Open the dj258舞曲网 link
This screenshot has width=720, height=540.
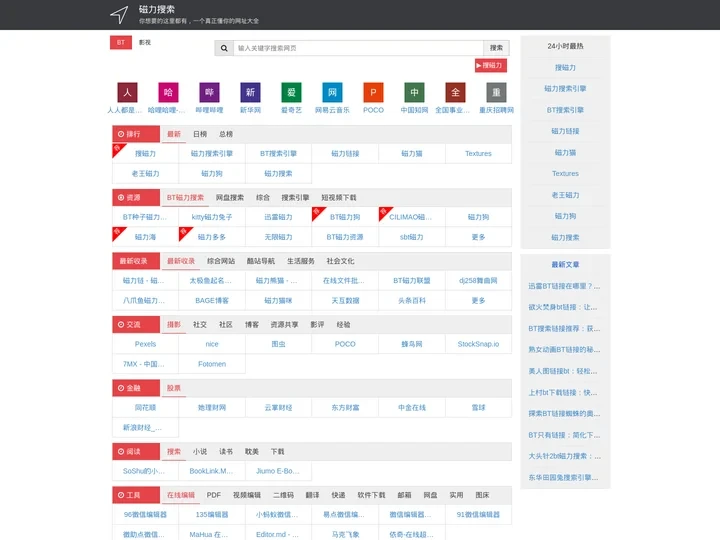[x=478, y=281]
